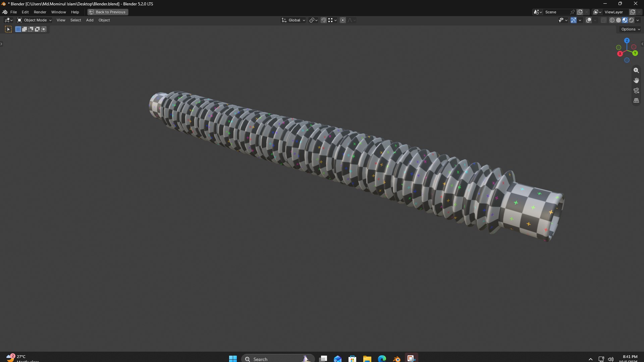Switch to wireframe viewport shading
Image resolution: width=644 pixels, height=362 pixels.
tap(612, 20)
